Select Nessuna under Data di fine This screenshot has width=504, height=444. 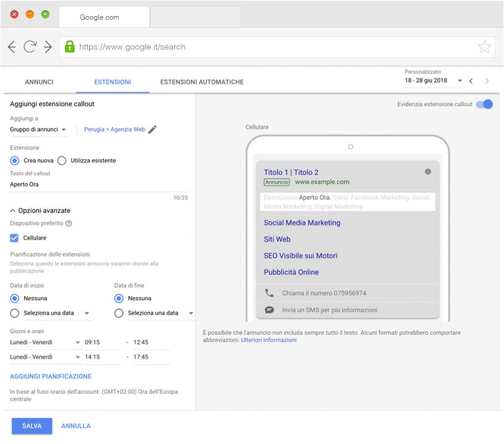pos(119,298)
